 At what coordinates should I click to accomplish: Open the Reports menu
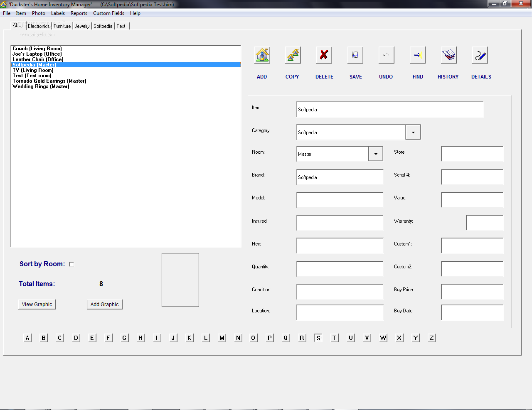click(x=79, y=13)
